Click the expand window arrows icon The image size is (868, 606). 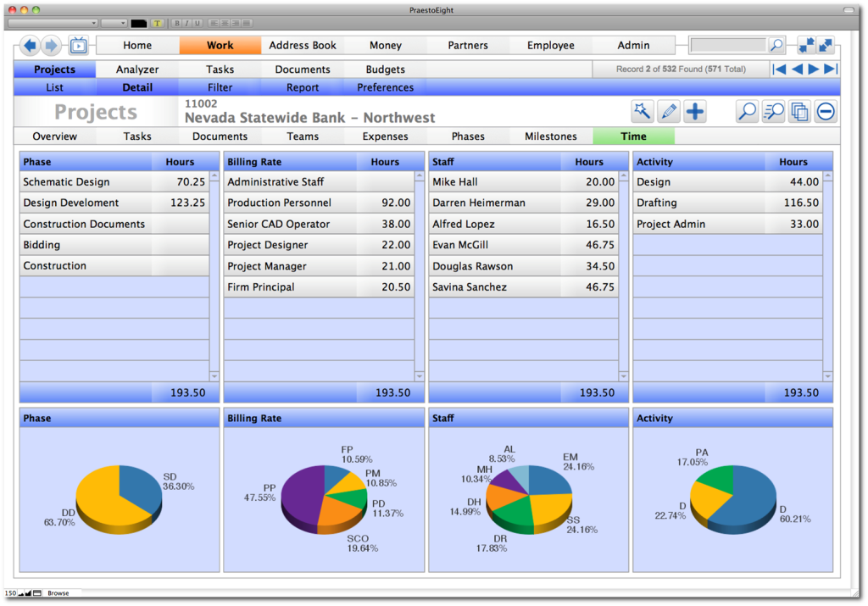pyautogui.click(x=826, y=46)
